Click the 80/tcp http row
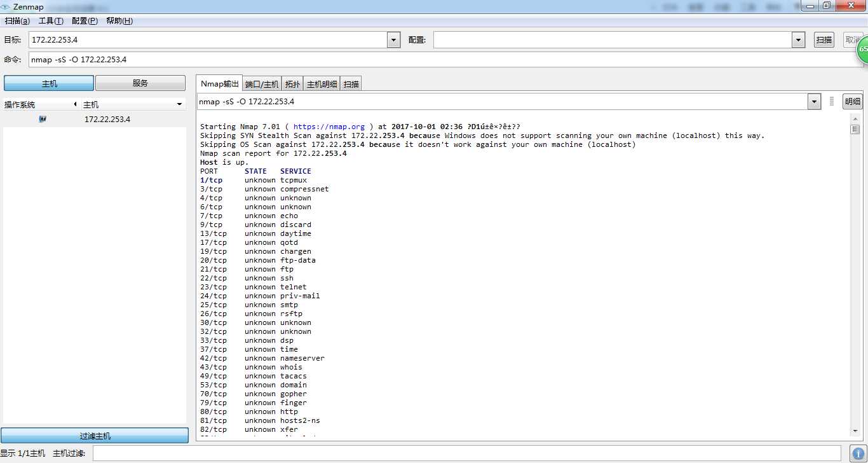This screenshot has height=463, width=868. [249, 411]
